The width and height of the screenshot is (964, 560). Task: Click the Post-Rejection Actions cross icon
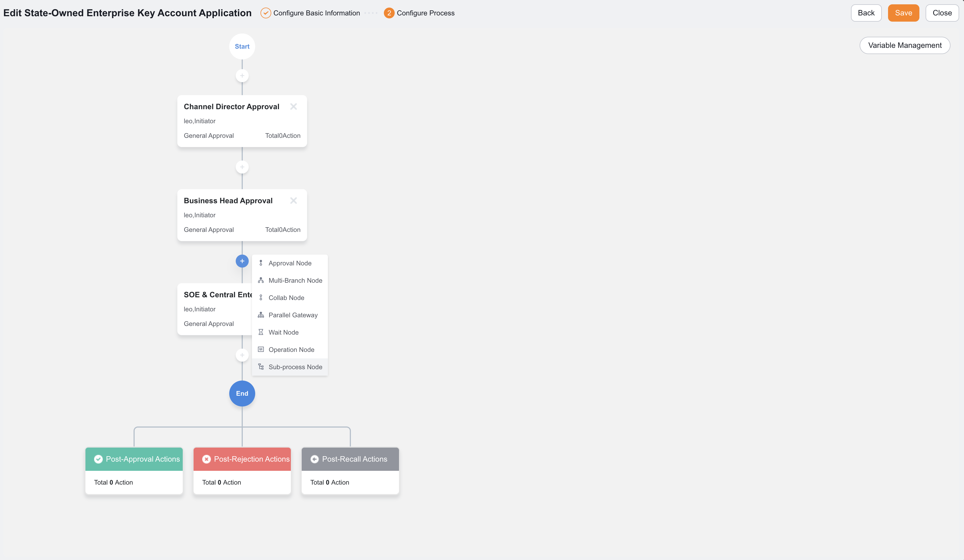point(207,459)
